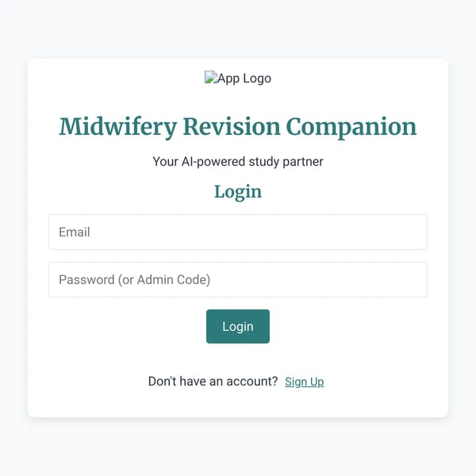Image resolution: width=476 pixels, height=476 pixels.
Task: Click the right end of the Password field
Action: point(413,279)
